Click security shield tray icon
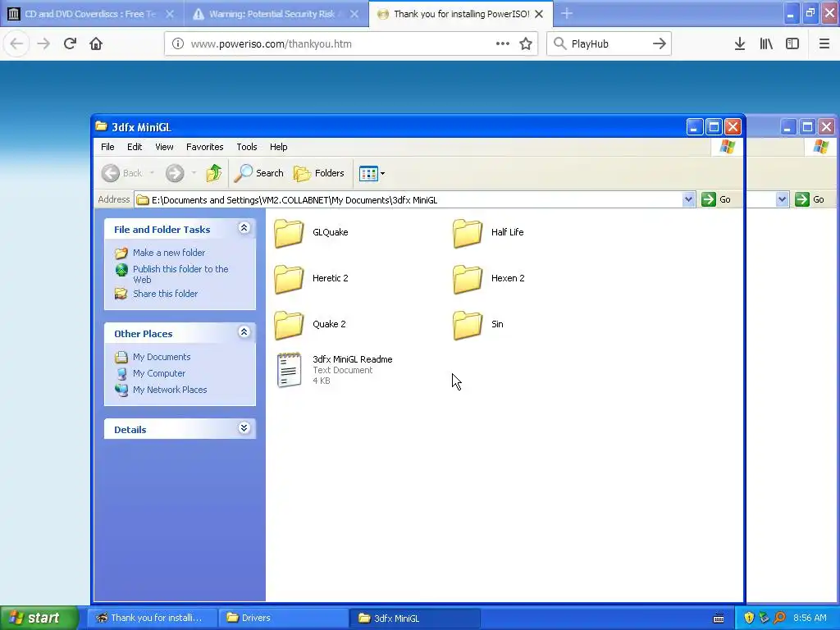 coord(749,618)
